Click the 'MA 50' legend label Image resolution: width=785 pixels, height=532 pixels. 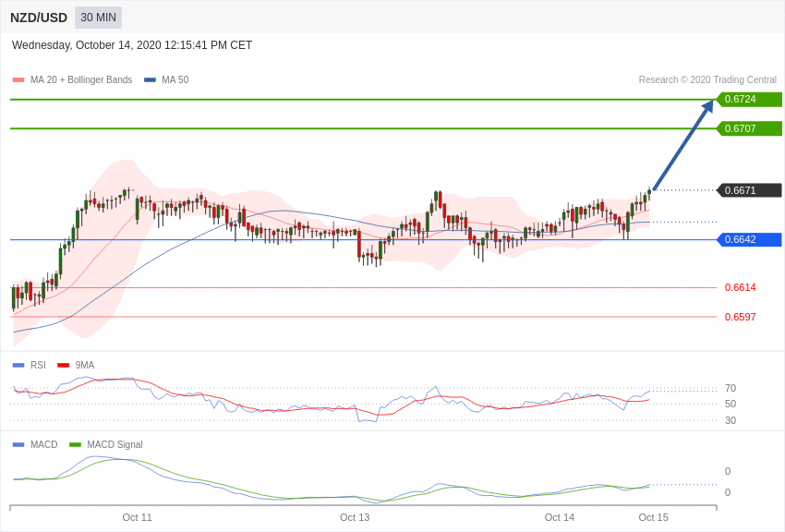(175, 79)
